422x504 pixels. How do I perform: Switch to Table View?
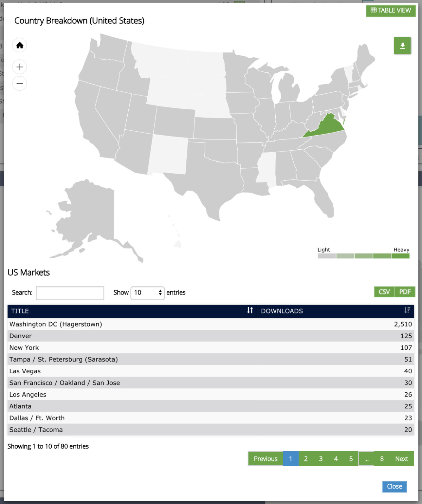pyautogui.click(x=391, y=11)
